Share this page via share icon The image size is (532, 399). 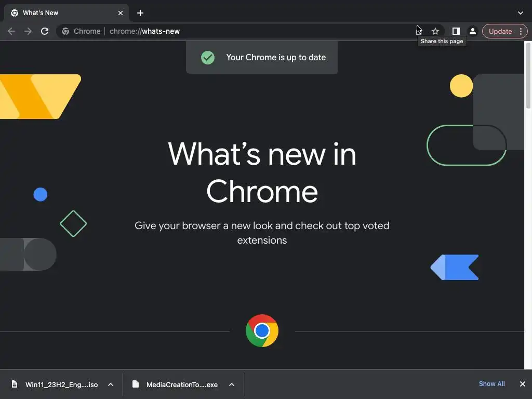click(419, 31)
